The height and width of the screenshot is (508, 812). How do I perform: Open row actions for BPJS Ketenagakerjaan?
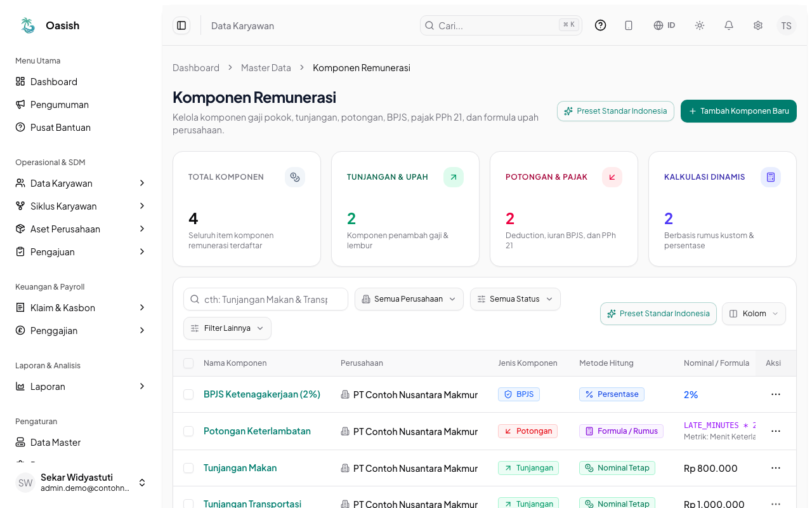point(776,394)
